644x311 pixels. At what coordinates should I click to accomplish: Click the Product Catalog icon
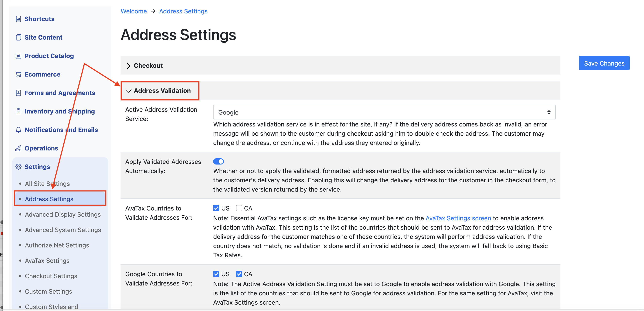[18, 56]
